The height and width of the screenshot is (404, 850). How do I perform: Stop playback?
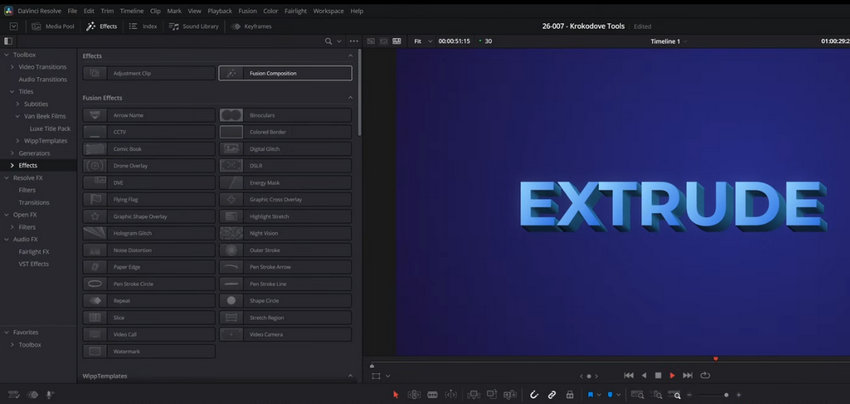tap(658, 375)
